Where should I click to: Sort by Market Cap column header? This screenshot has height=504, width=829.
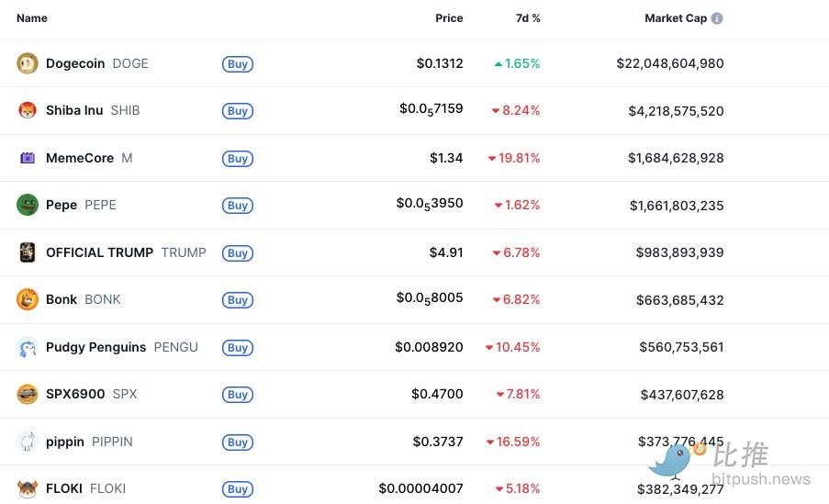pyautogui.click(x=676, y=18)
